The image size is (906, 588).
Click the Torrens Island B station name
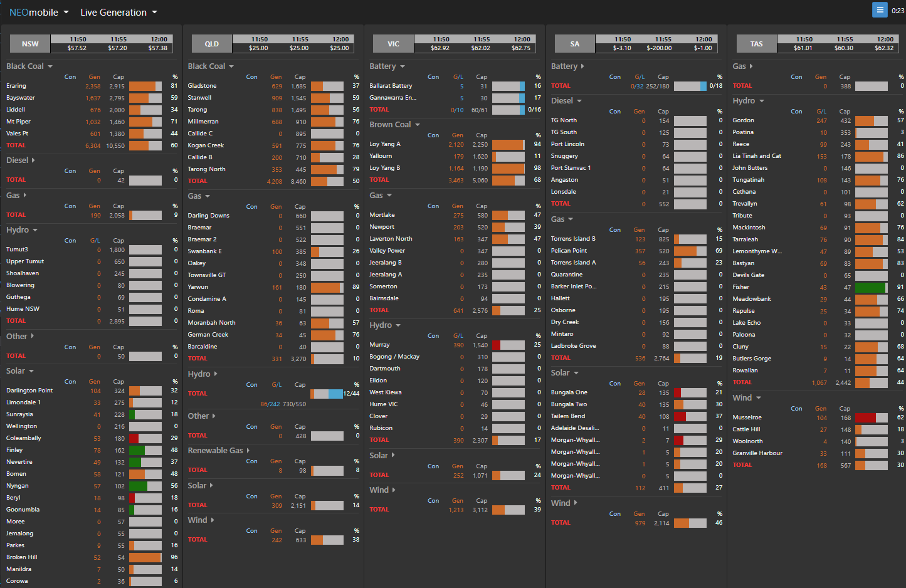point(573,239)
